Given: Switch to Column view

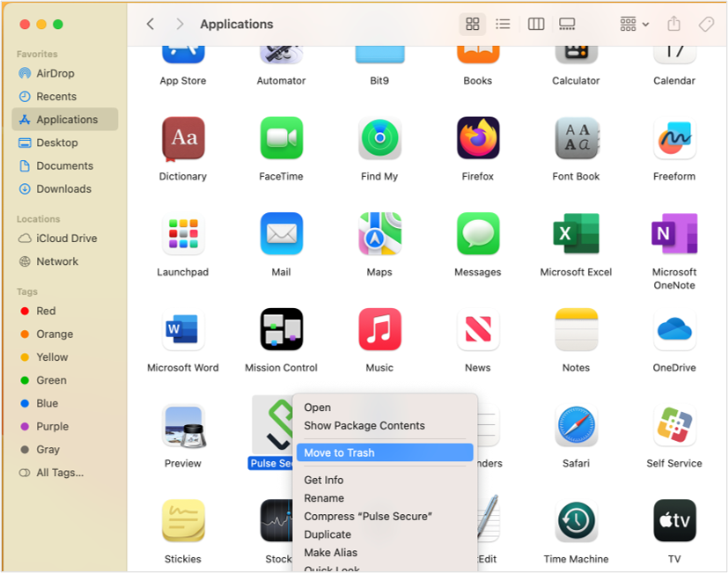Looking at the screenshot, I should tap(535, 24).
